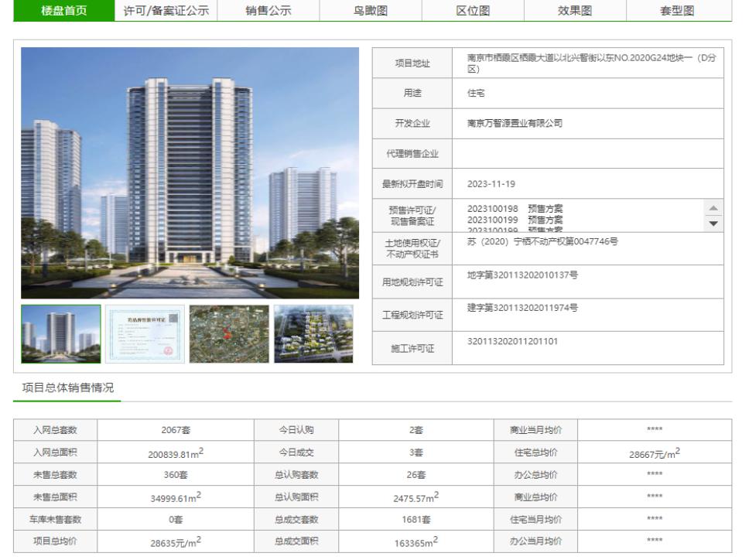Click the permit list scroll-up arrow

[713, 208]
